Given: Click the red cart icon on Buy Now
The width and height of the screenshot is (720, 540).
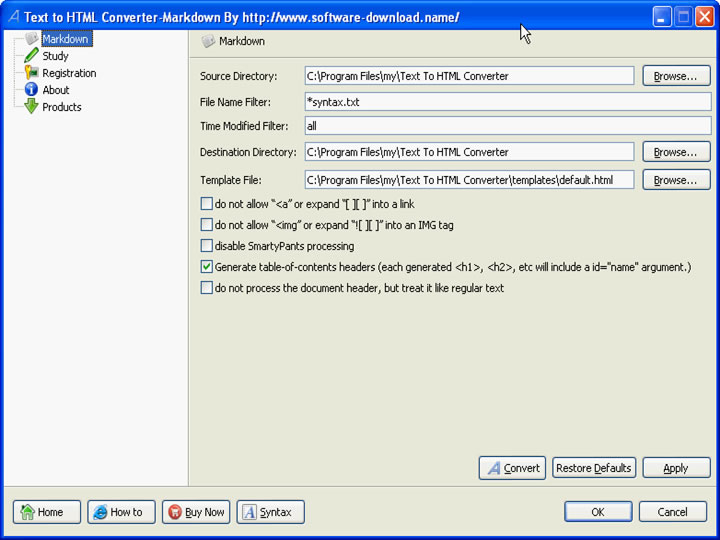Looking at the screenshot, I should (x=175, y=512).
